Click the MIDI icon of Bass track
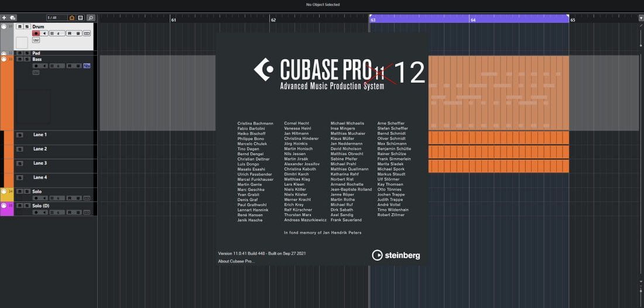Screen dimensions: 644x308 click(x=4, y=59)
